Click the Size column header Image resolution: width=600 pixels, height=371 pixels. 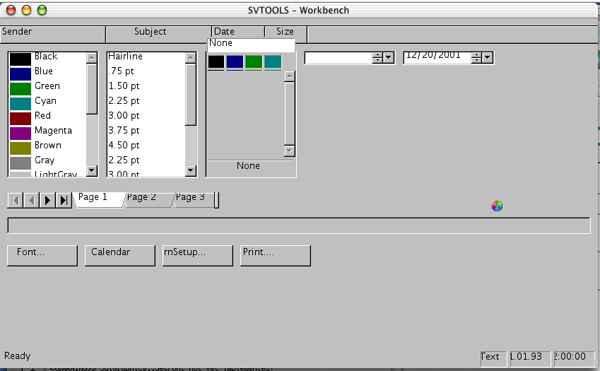coord(285,34)
